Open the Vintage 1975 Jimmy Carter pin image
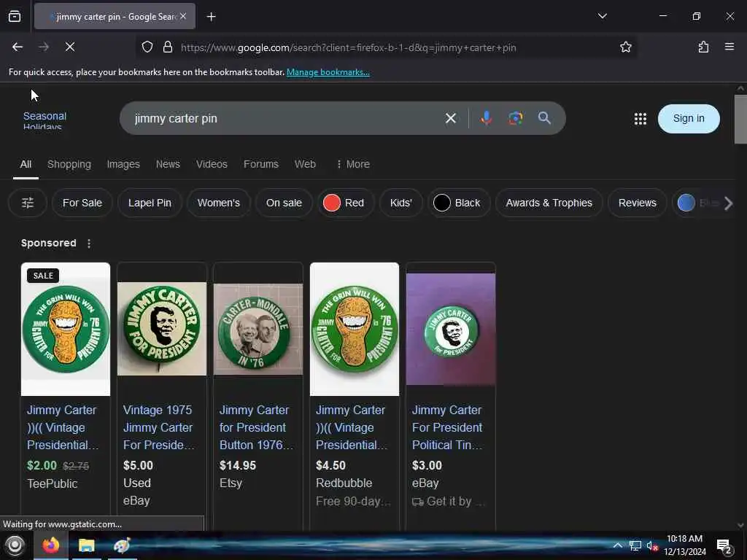Viewport: 747px width, 560px height. click(x=162, y=329)
